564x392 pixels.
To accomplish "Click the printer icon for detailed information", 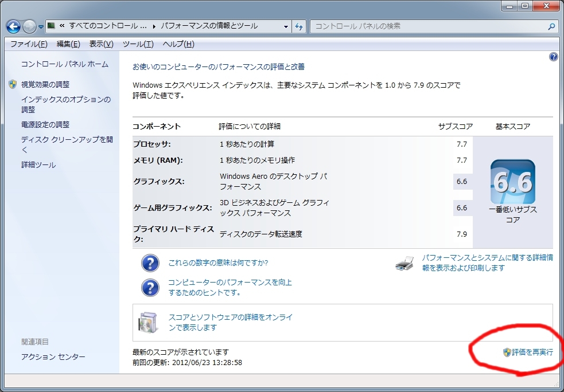I will [405, 264].
